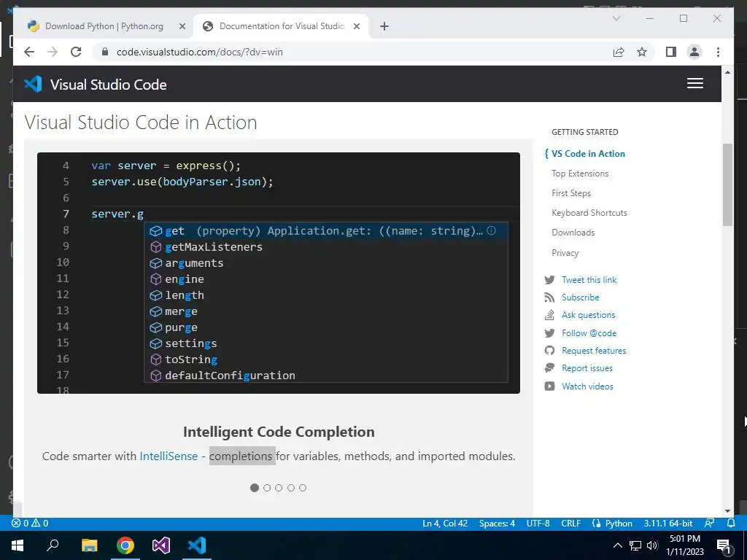The height and width of the screenshot is (560, 747).
Task: Click the IntelliSense link
Action: point(169,456)
